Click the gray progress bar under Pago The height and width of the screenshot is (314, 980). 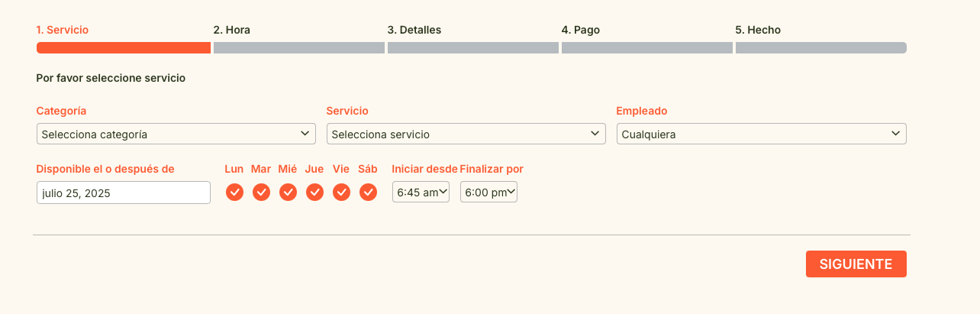pos(646,48)
